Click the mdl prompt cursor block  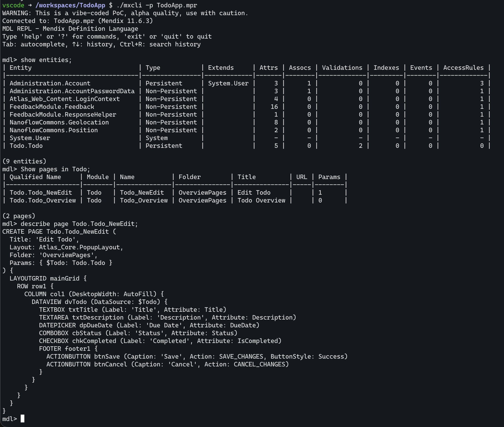pos(22,419)
